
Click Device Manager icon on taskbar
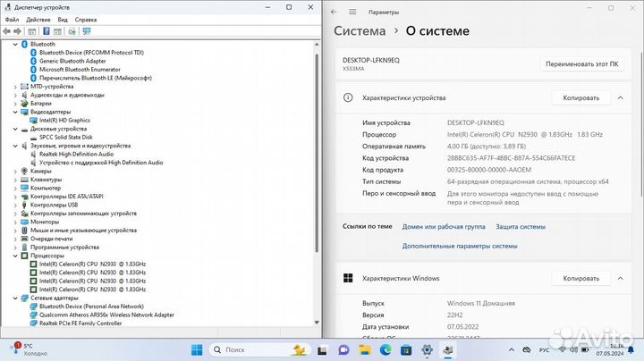448,350
